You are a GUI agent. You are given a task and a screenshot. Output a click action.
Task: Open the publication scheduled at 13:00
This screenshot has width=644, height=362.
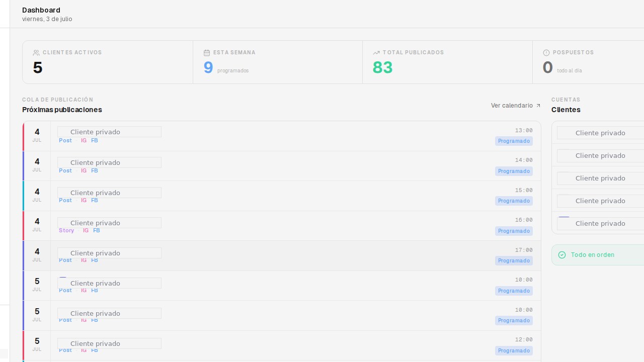click(282, 136)
